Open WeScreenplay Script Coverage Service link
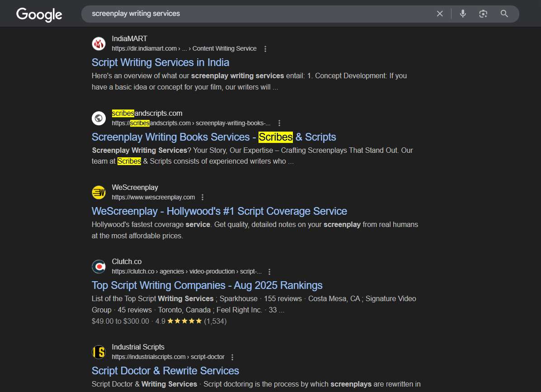The width and height of the screenshot is (541, 392). click(219, 211)
